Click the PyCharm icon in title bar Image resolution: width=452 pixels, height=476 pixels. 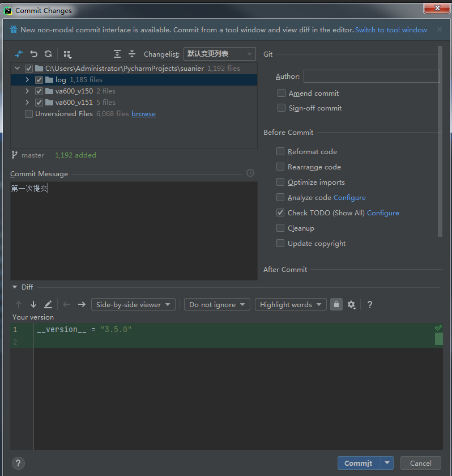(x=8, y=11)
